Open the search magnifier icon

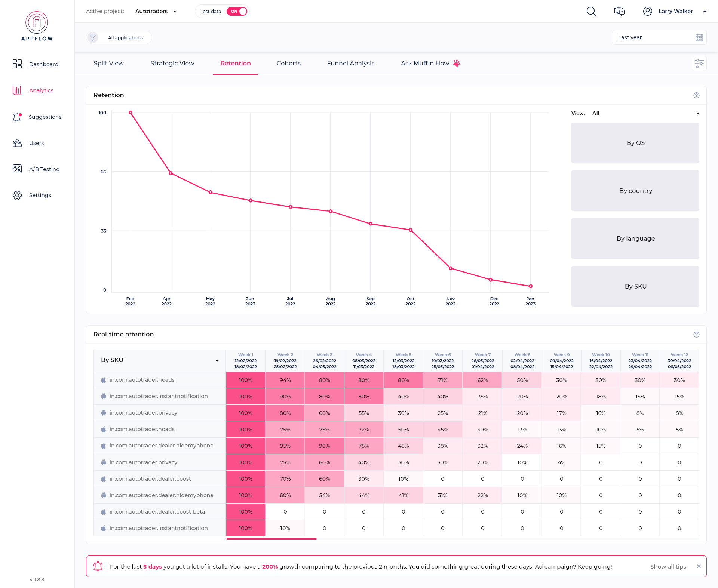click(591, 11)
